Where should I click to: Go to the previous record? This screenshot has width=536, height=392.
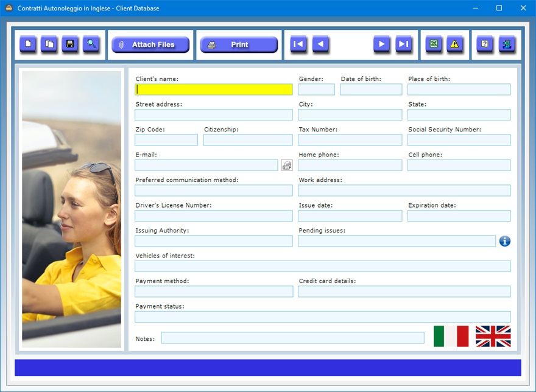click(320, 44)
